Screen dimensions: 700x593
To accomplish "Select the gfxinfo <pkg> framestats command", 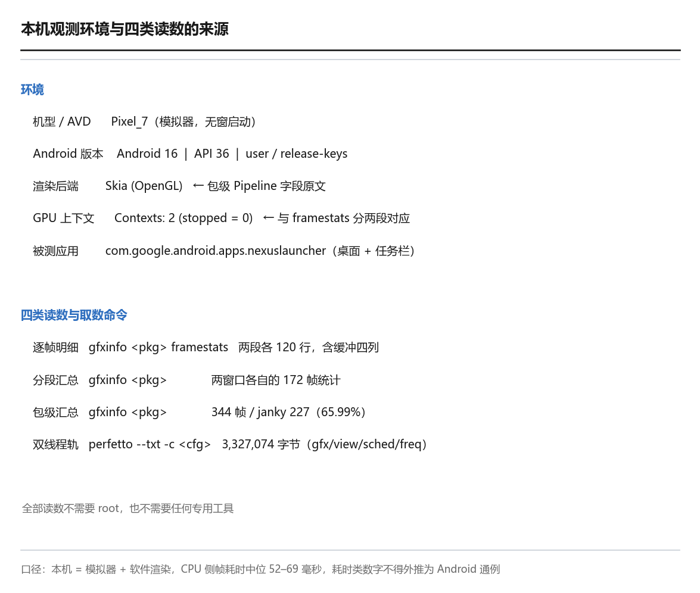I will tap(158, 348).
